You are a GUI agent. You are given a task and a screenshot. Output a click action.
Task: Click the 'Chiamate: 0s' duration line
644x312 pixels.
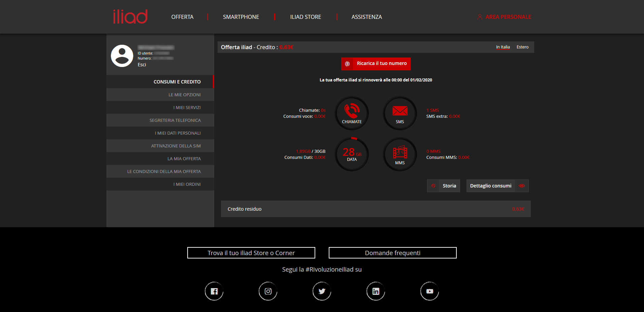(x=312, y=110)
